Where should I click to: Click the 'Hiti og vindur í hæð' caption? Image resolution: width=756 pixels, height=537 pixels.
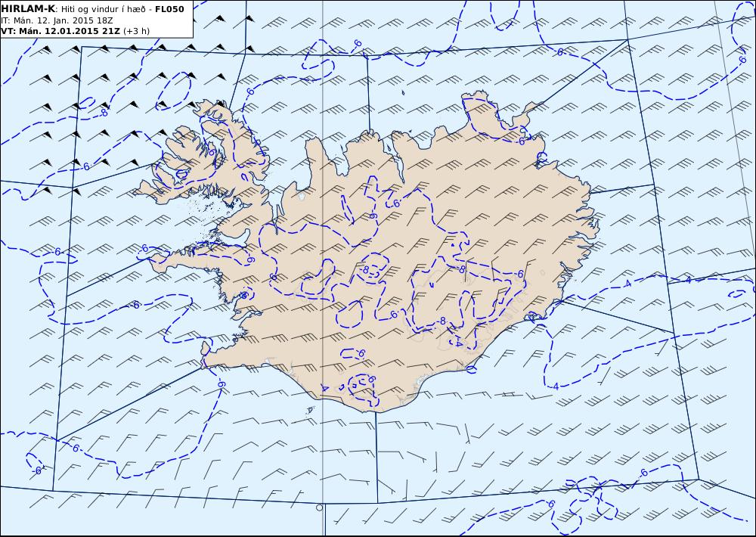tap(103, 9)
